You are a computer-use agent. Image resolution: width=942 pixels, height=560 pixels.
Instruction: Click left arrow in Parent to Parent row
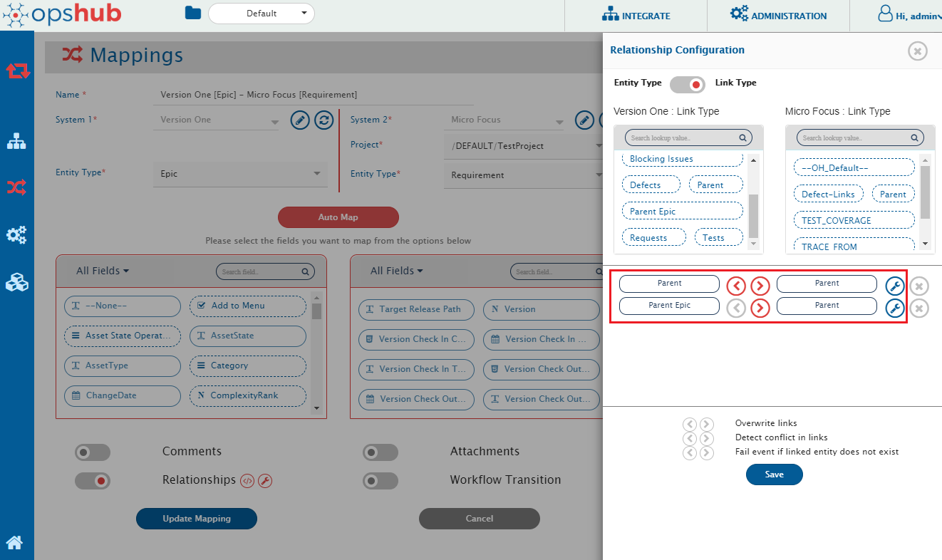point(736,286)
